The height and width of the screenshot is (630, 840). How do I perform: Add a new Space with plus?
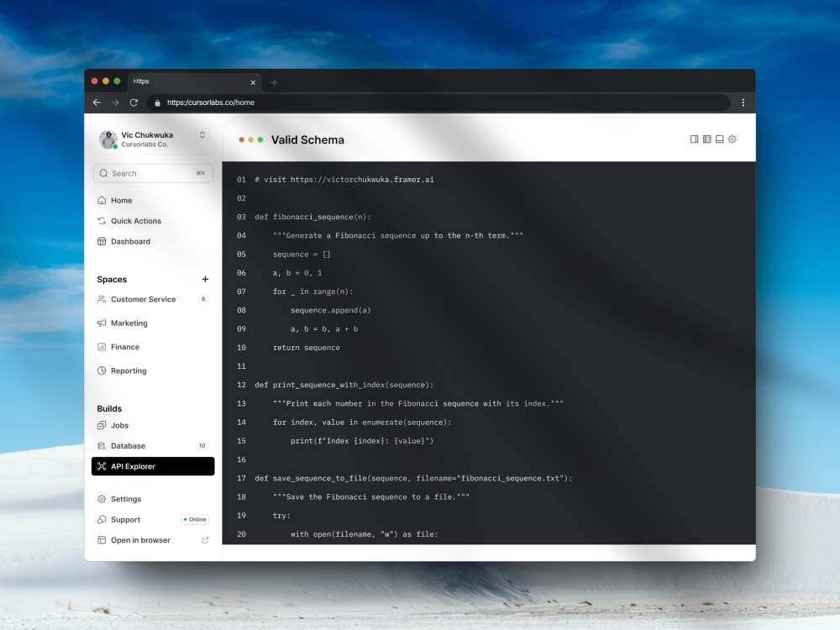click(205, 279)
